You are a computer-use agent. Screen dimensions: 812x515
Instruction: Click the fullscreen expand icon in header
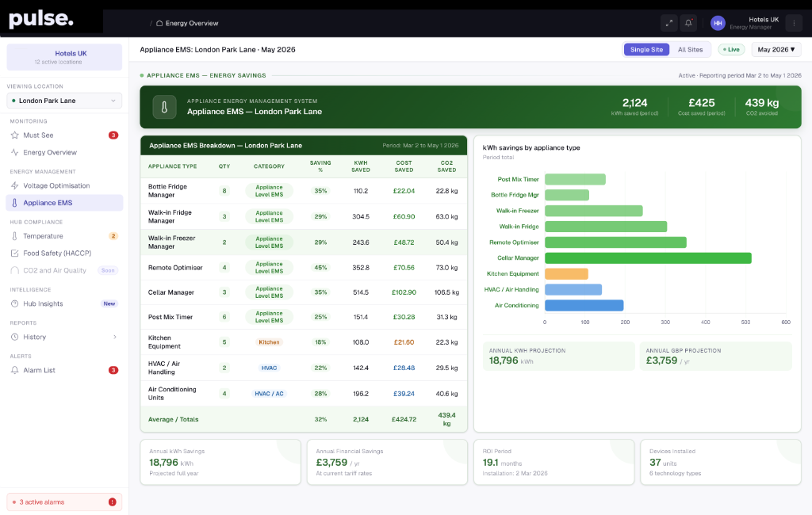coord(669,23)
